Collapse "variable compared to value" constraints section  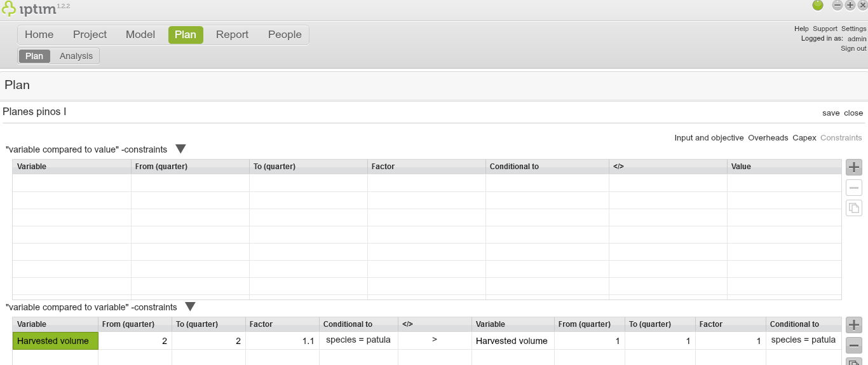[x=180, y=149]
